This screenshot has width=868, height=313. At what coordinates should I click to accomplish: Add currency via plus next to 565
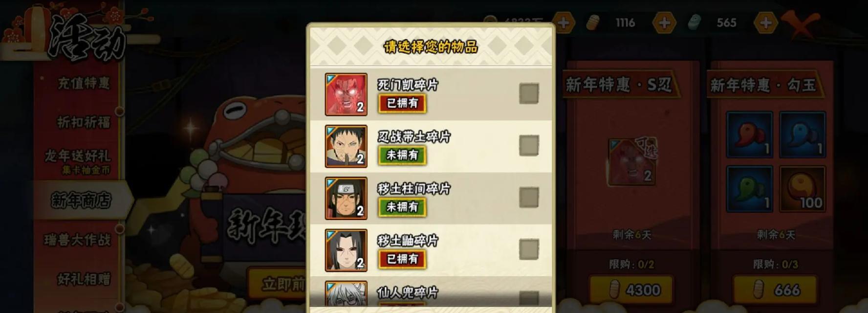(x=765, y=22)
